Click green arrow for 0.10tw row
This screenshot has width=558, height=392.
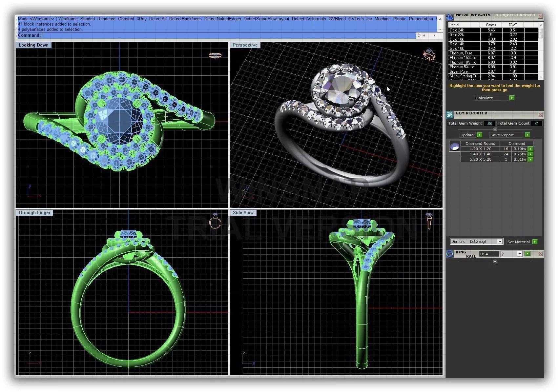click(x=530, y=149)
